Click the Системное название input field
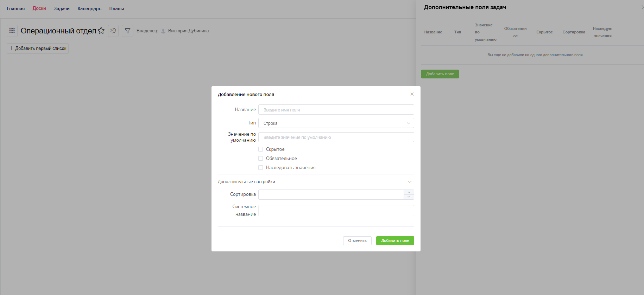 [x=336, y=211]
